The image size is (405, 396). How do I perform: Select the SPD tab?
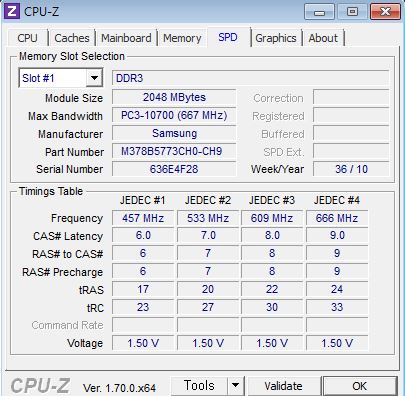click(228, 37)
